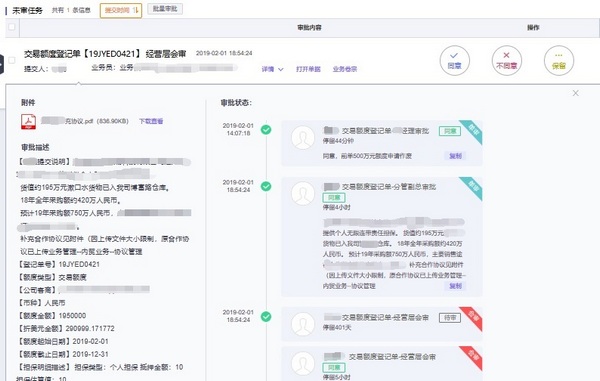Click 操作 column header
This screenshot has height=381, width=600.
(533, 28)
